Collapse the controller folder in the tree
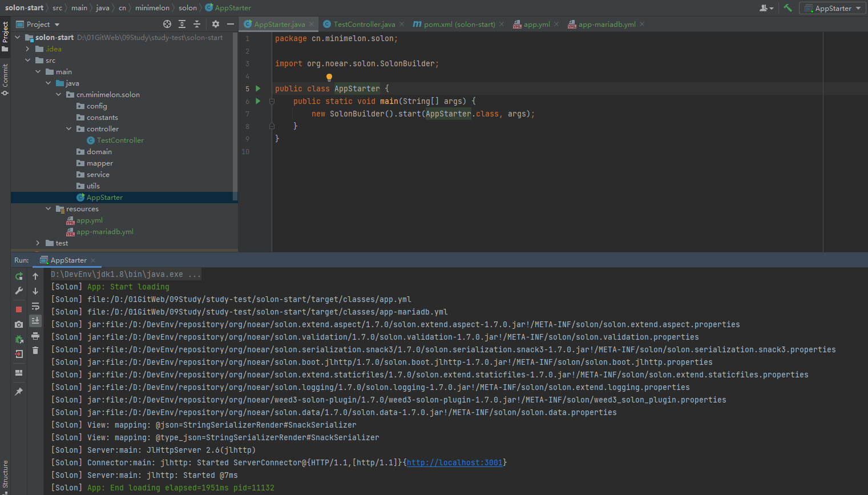This screenshot has height=495, width=868. coord(69,129)
